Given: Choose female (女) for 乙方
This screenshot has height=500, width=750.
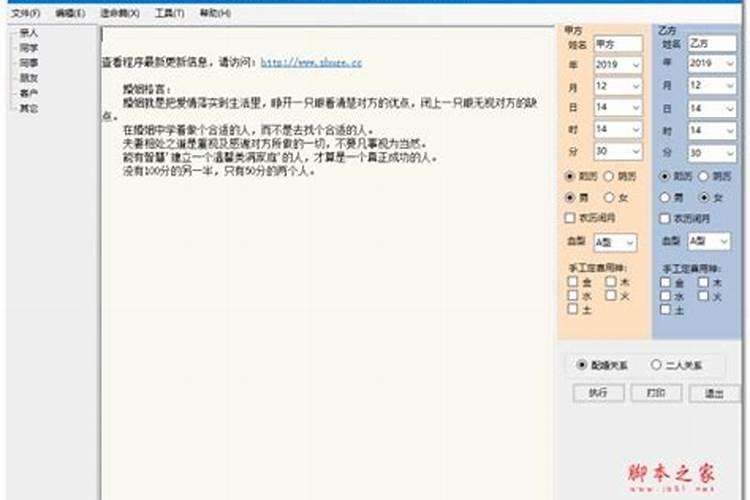Looking at the screenshot, I should (703, 197).
